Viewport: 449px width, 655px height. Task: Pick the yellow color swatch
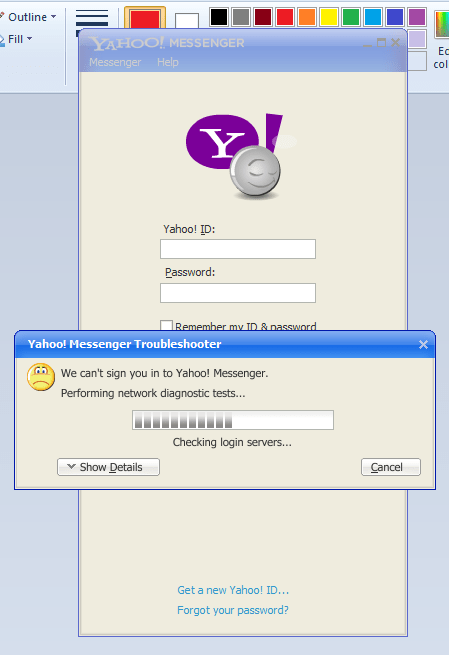329,17
